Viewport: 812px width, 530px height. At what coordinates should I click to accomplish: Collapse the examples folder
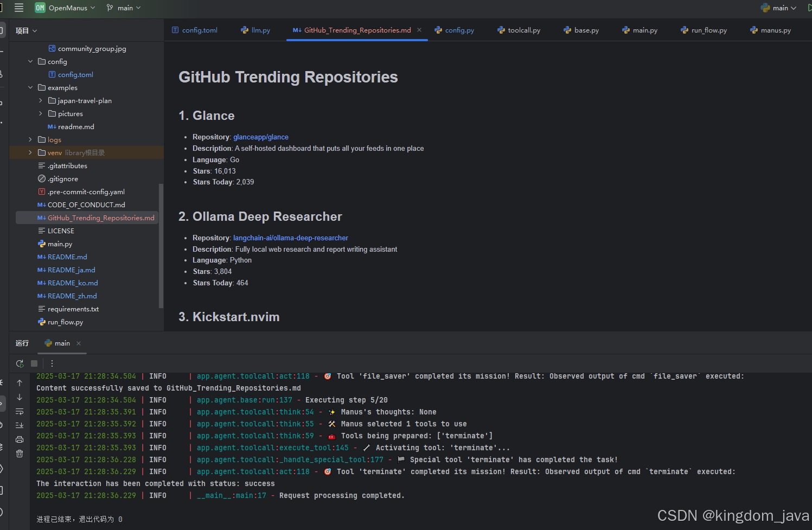point(30,88)
